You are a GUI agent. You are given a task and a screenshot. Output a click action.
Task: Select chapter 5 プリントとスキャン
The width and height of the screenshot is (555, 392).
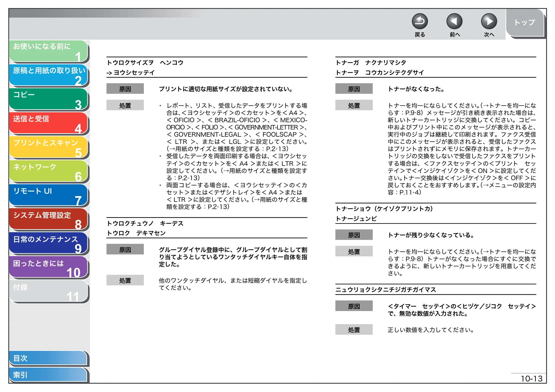click(48, 147)
